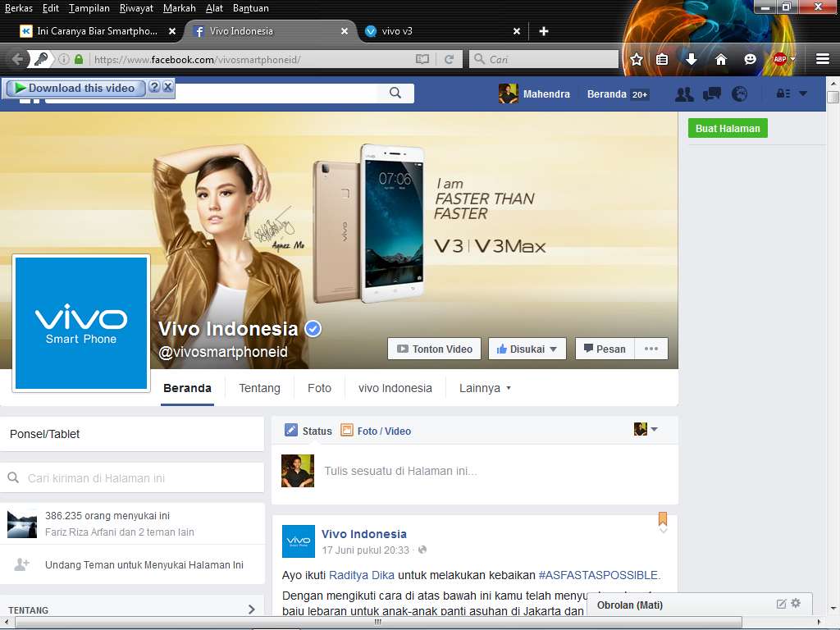
Task: Open the Vivo Smart Phone profile picture
Action: 81,323
